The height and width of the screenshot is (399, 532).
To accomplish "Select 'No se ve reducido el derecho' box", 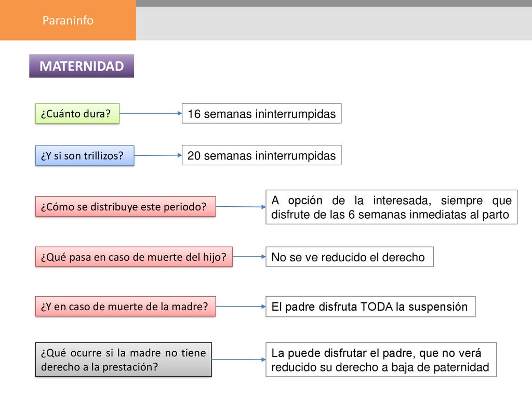I will tap(350, 257).
